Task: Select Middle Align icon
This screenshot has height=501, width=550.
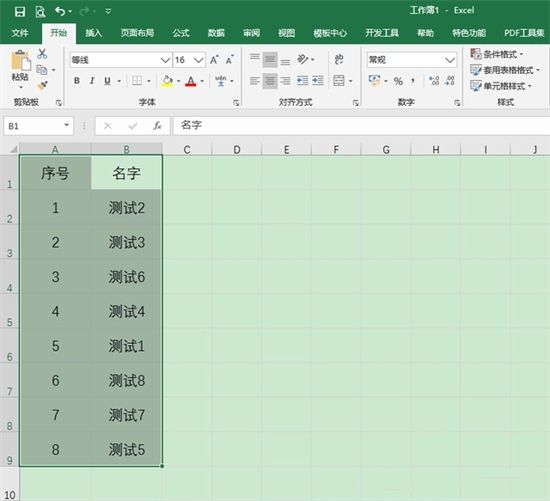Action: tap(270, 59)
